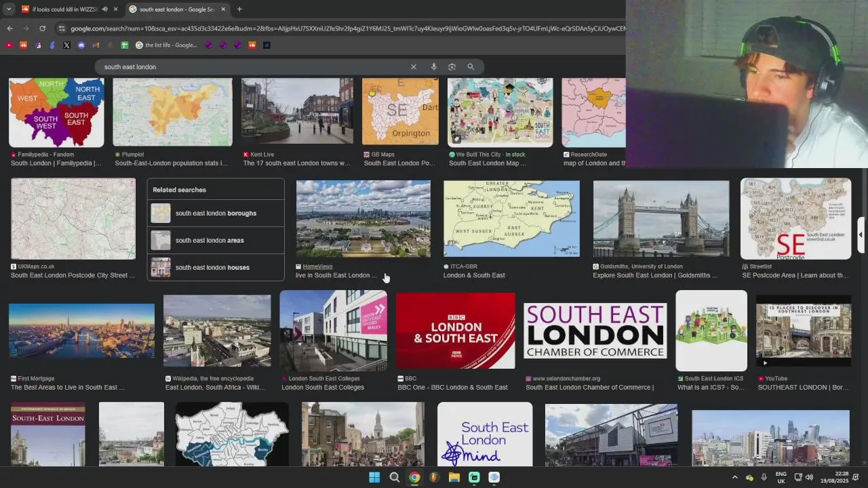The width and height of the screenshot is (868, 488).
Task: Open the Goldsmiths Tower Bridge photo
Action: [661, 219]
